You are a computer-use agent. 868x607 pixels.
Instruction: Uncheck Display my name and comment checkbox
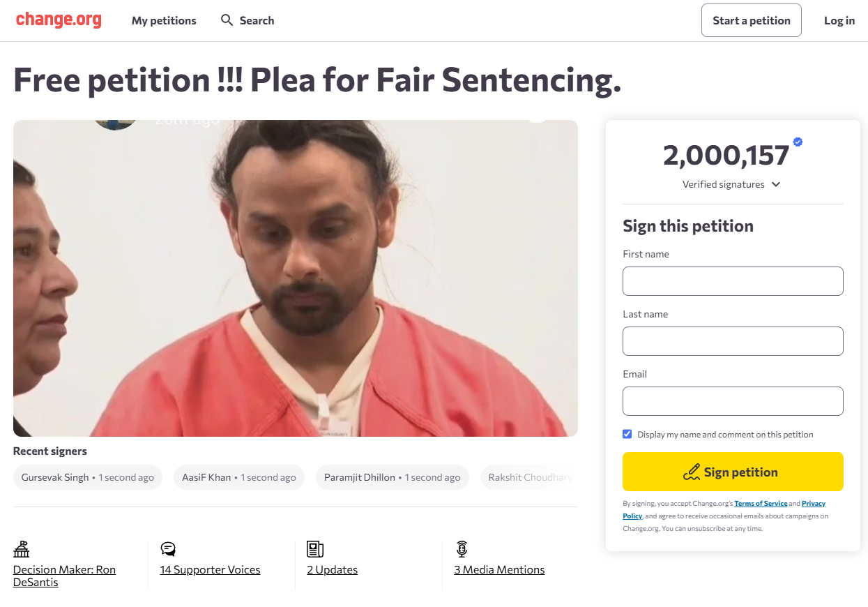[627, 434]
